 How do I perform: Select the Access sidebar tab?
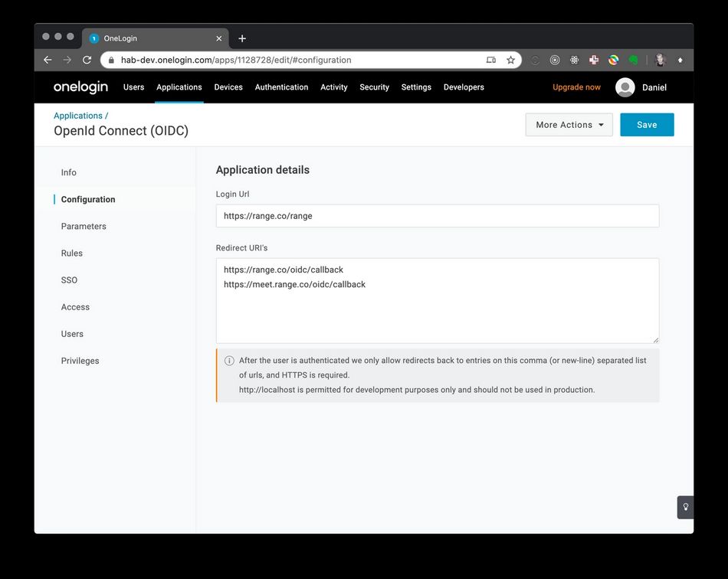pyautogui.click(x=75, y=307)
